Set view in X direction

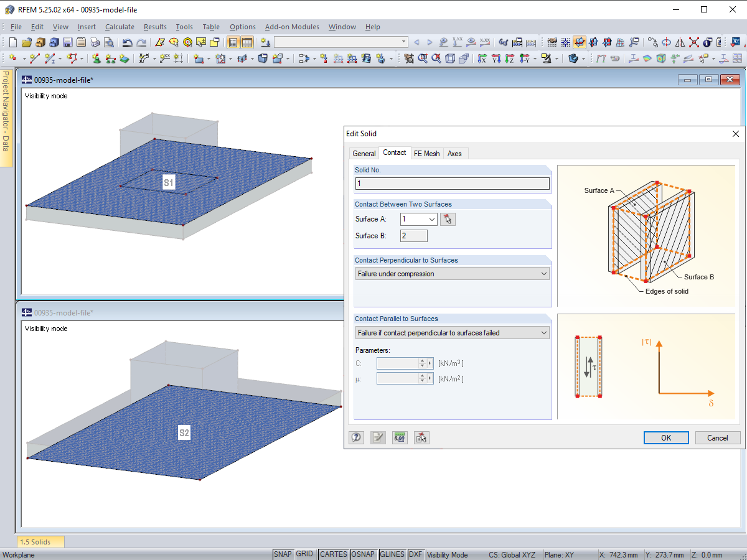(x=482, y=58)
